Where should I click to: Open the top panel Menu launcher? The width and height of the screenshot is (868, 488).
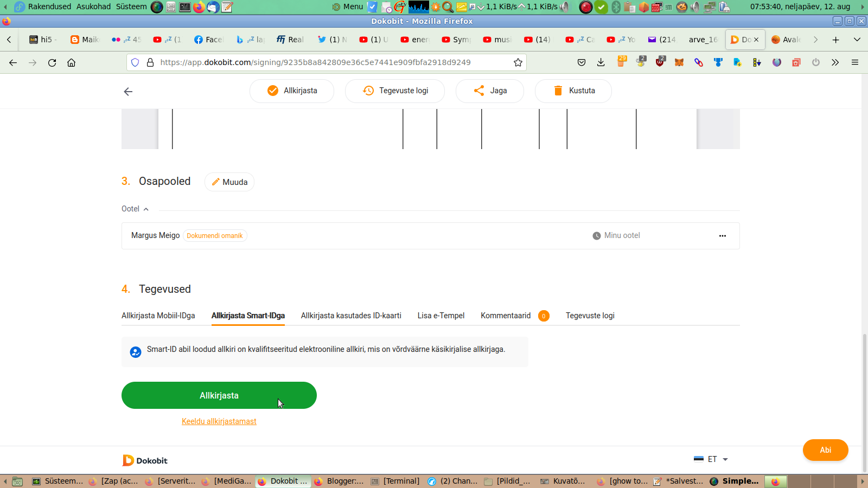[348, 7]
